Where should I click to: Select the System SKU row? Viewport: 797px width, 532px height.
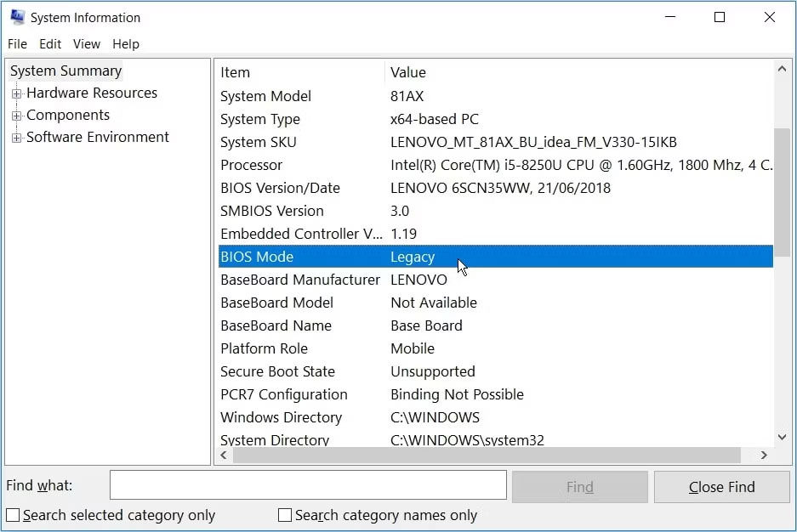click(496, 142)
